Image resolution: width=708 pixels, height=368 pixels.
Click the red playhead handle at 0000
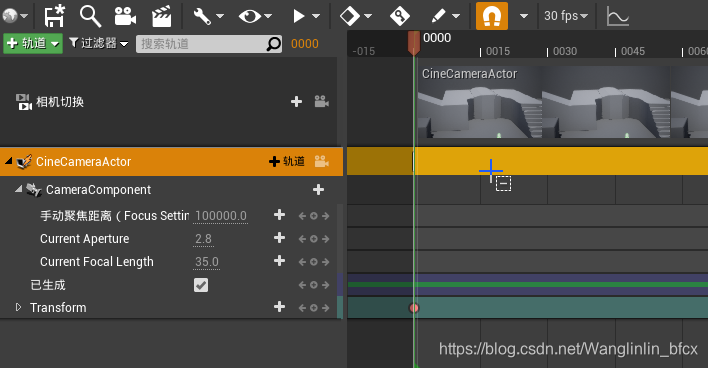(x=414, y=42)
